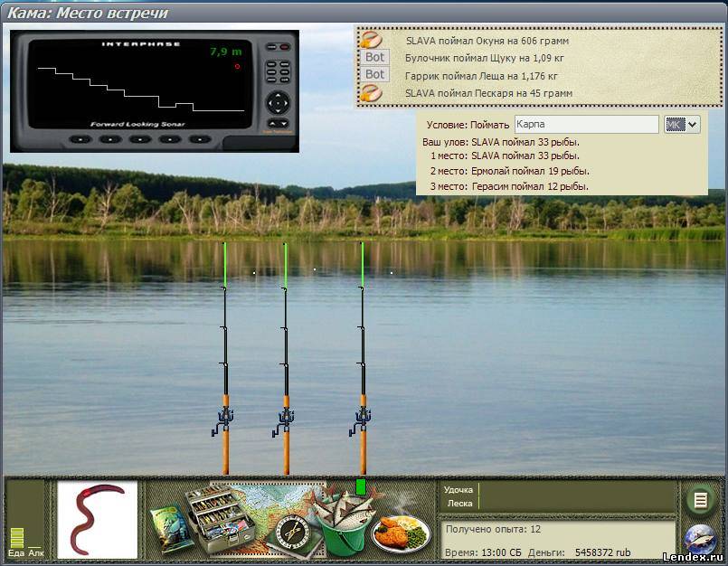Click the Карпа condition field
Screen dimensions: 728x566
(586, 125)
